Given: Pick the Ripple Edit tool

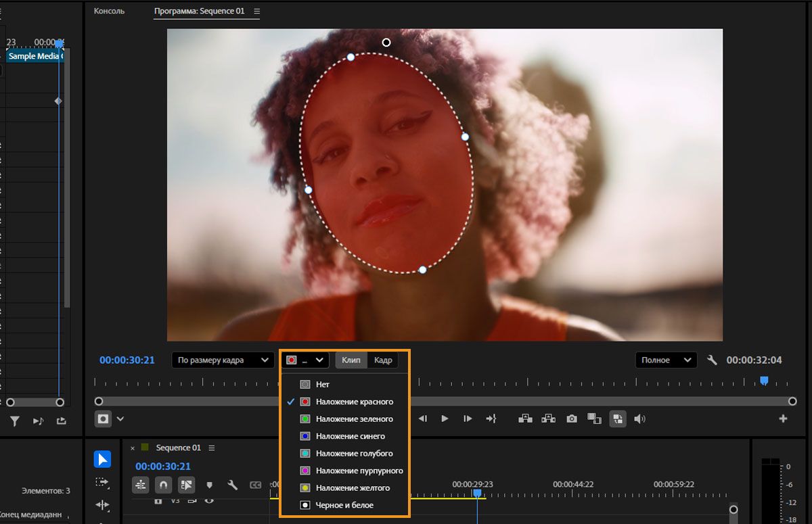Looking at the screenshot, I should (x=102, y=504).
